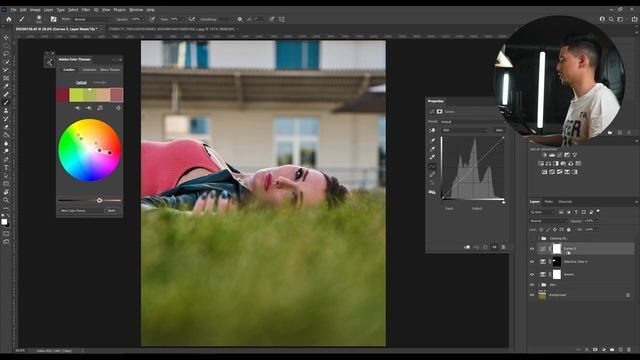Hide the Curves 3 layer
The width and height of the screenshot is (640, 360).
[x=532, y=249]
